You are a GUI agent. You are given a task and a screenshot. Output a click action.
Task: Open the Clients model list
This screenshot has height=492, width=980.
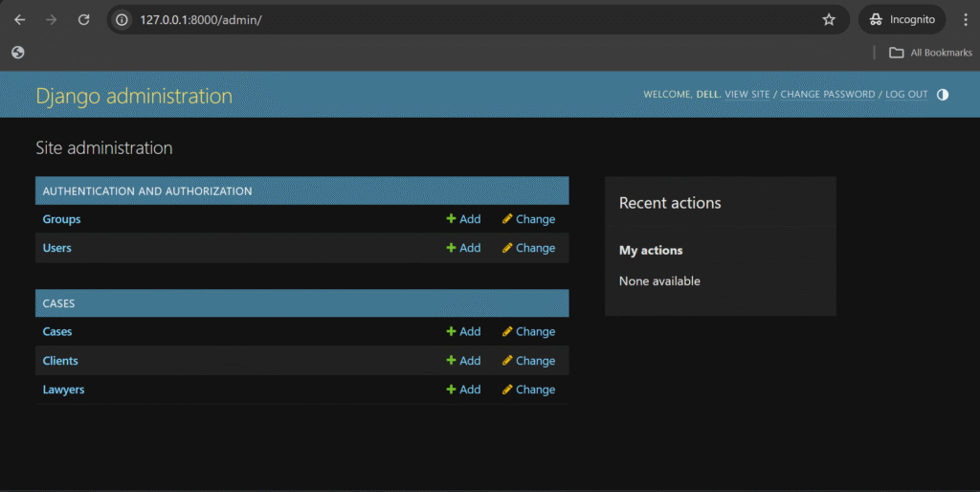coord(60,361)
